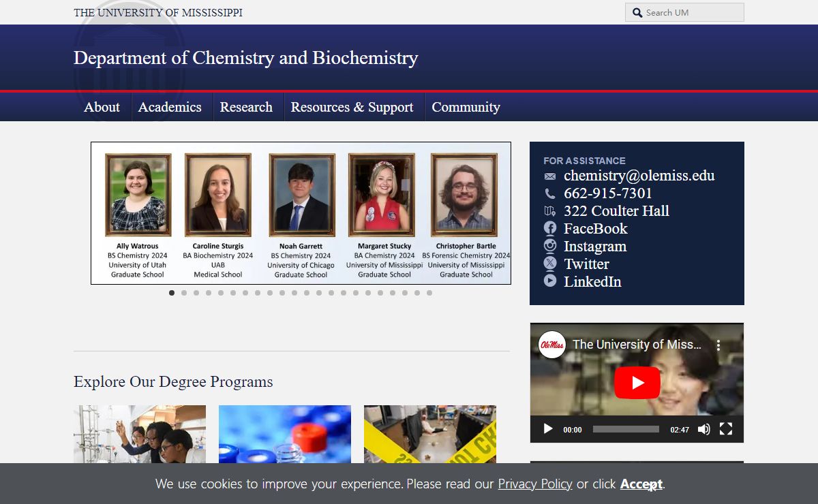
Task: Click the red YouTube play button
Action: (637, 383)
